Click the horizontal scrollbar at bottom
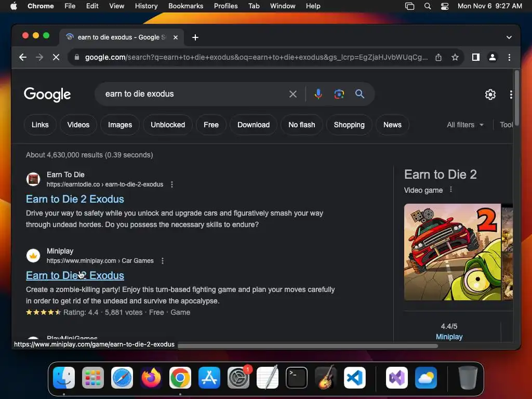532x399 pixels. click(x=308, y=346)
